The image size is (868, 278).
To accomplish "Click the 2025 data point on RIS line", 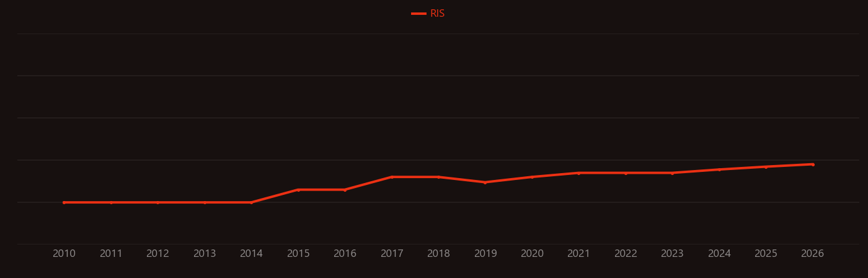I will (766, 167).
